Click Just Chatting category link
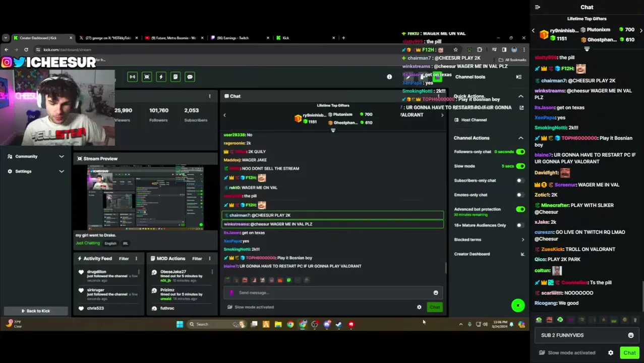 tap(88, 243)
